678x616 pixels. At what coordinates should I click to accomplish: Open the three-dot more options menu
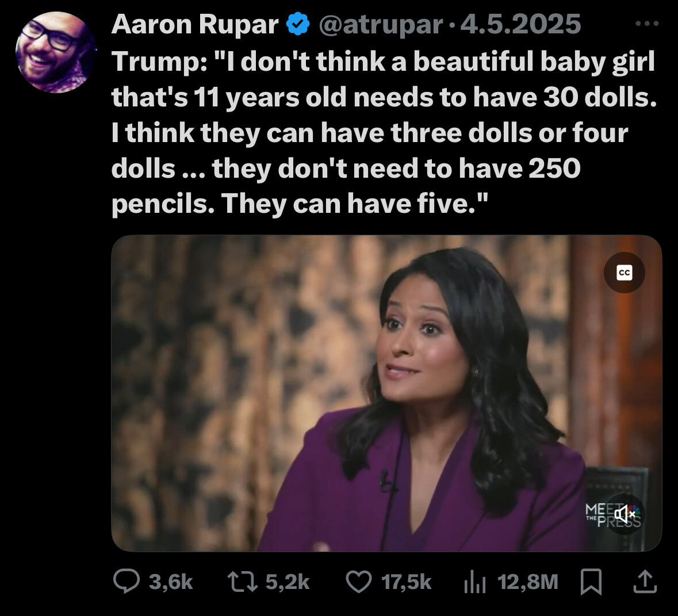(x=648, y=24)
